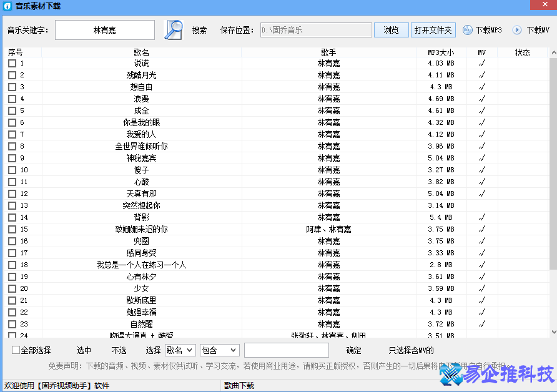Click the MV checkmark for 背影
Viewport: 557px width, 392px height.
[481, 217]
